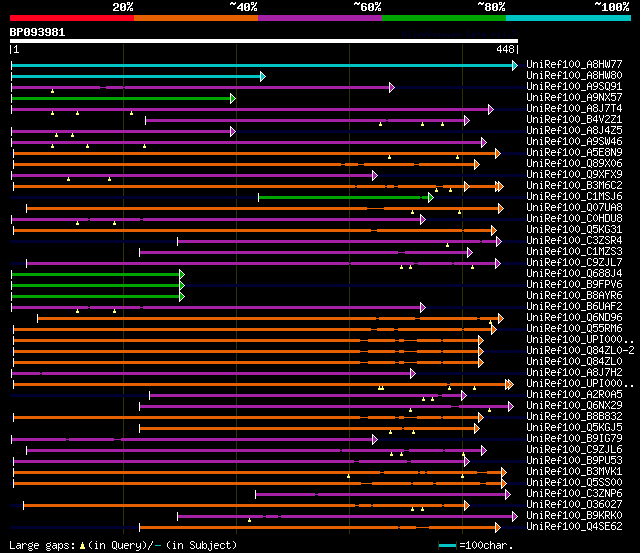Select the UniRef100_B8AYR6 label
640x553 pixels.
pos(574,296)
